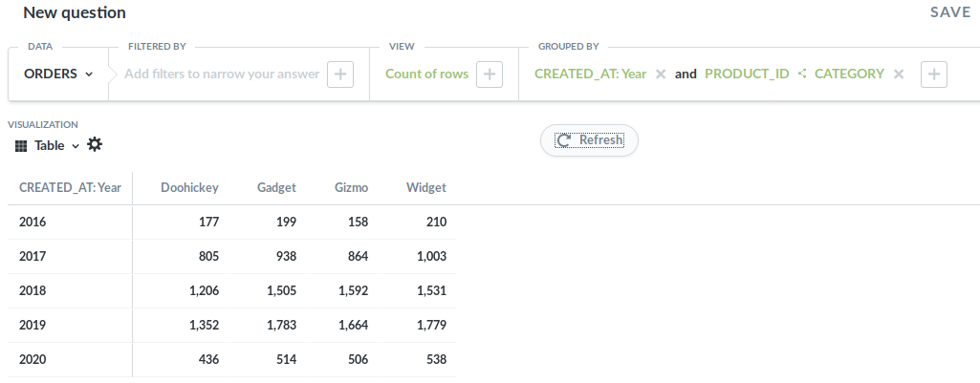This screenshot has width=980, height=383.
Task: Expand the Table visualization type dropdown
Action: (x=56, y=145)
